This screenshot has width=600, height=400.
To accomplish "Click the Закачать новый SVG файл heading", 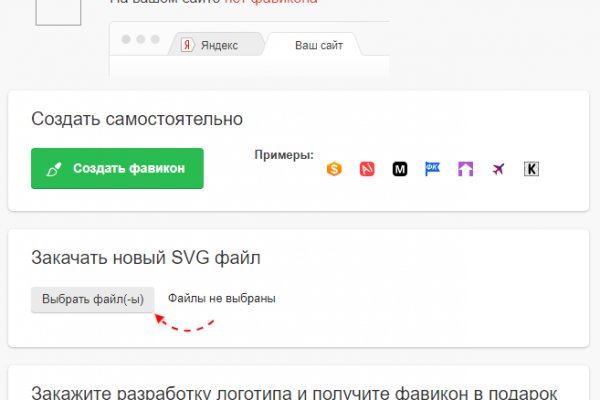I will (x=146, y=259).
